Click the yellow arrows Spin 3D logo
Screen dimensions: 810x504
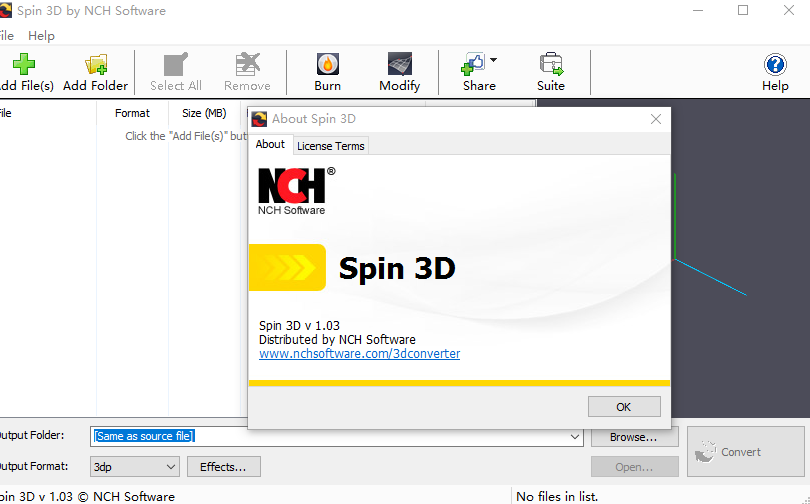[x=287, y=267]
